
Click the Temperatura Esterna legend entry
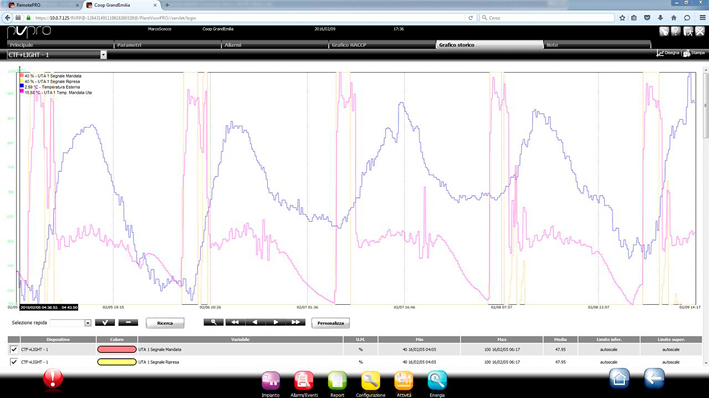click(50, 87)
